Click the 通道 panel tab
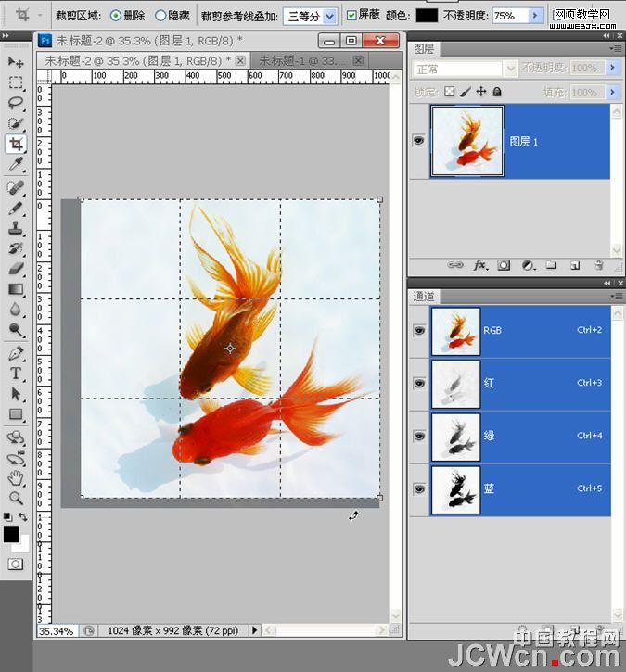The height and width of the screenshot is (672, 626). (425, 296)
